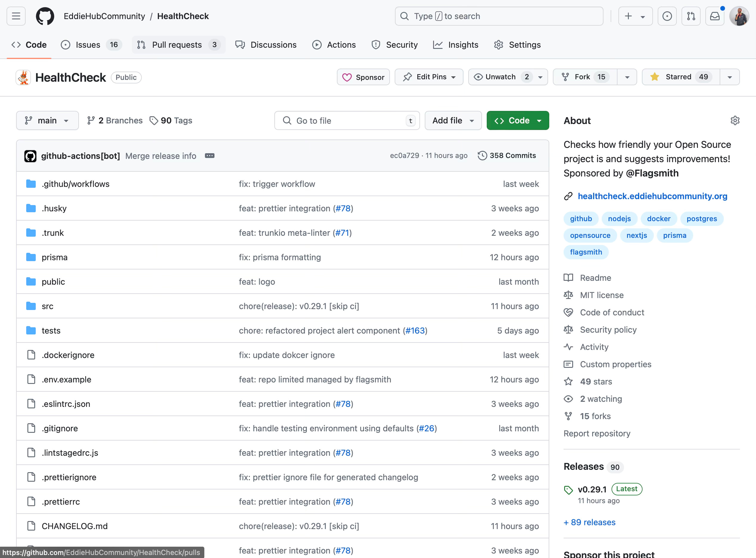
Task: Go to GitHub home via Octocat logo
Action: [45, 16]
